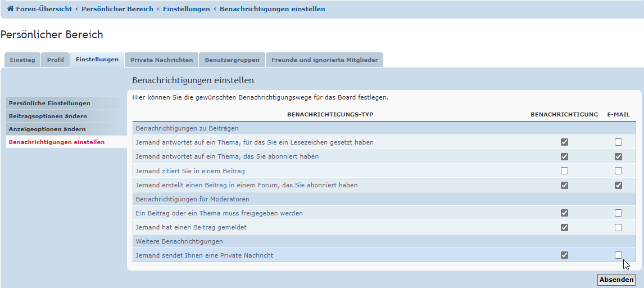Viewport: 644px width, 288px height.
Task: Open Anzeigeoptionen ändern in sidebar
Action: (x=47, y=129)
